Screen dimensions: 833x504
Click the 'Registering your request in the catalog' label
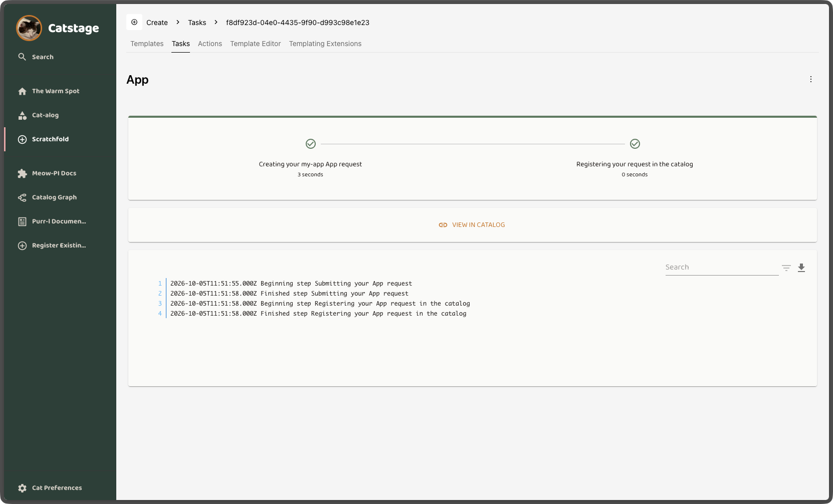point(635,164)
